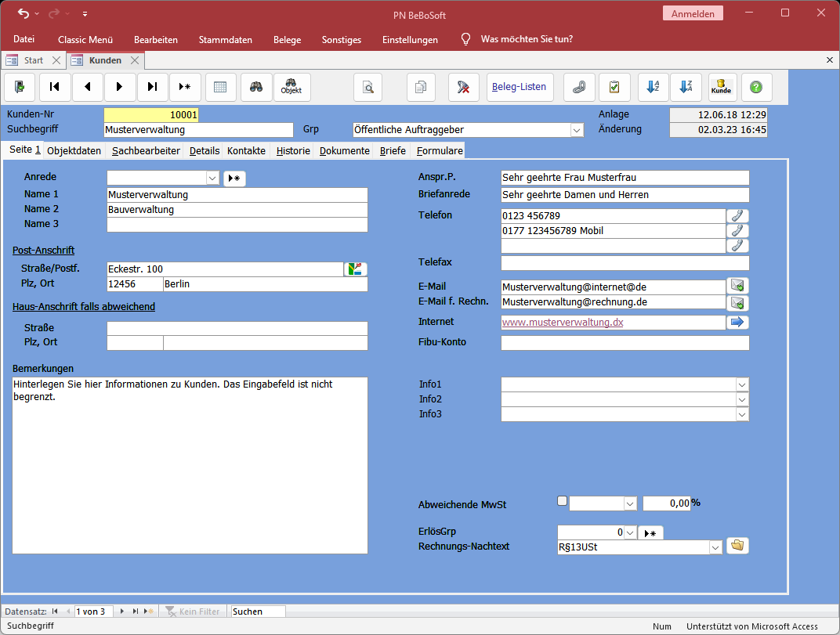Expand the Info1 dropdown

point(741,384)
